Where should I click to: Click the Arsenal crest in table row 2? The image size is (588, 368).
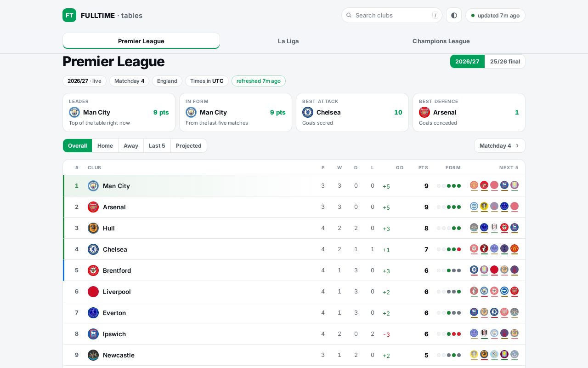pyautogui.click(x=93, y=207)
